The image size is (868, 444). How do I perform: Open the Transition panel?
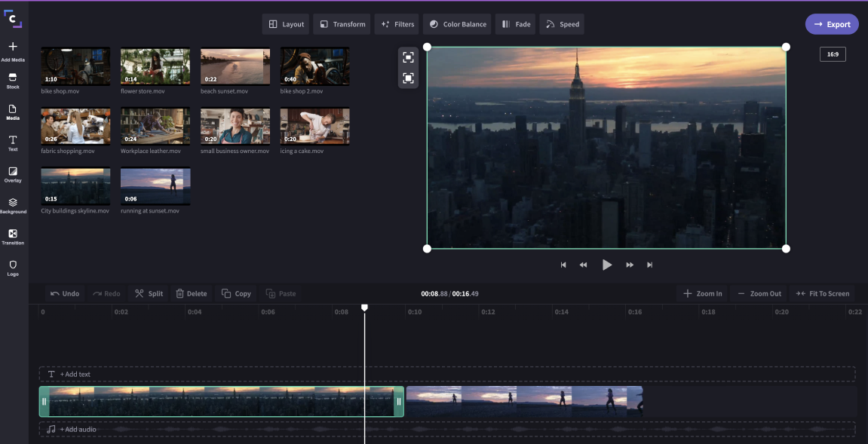(x=13, y=237)
